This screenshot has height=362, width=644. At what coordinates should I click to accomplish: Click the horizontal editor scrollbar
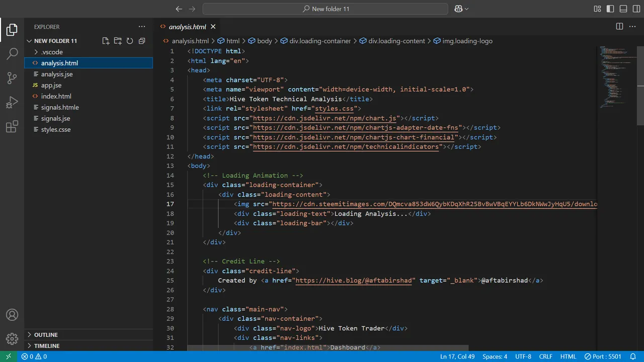[x=328, y=348]
